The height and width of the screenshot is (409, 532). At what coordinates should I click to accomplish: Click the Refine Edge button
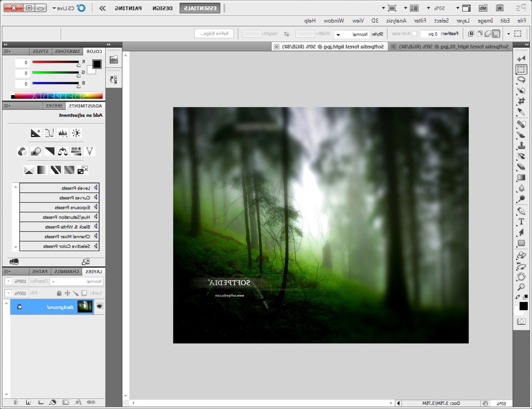click(x=214, y=34)
